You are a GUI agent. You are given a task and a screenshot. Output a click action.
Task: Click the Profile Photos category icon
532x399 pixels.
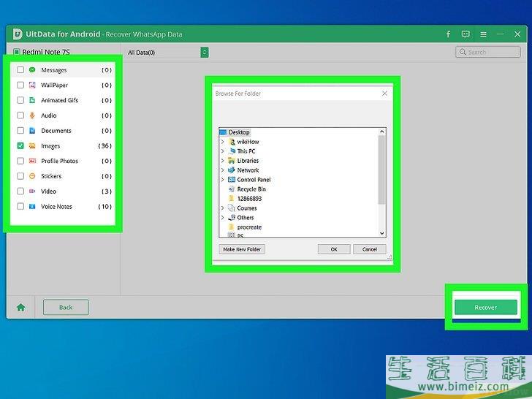tap(32, 161)
